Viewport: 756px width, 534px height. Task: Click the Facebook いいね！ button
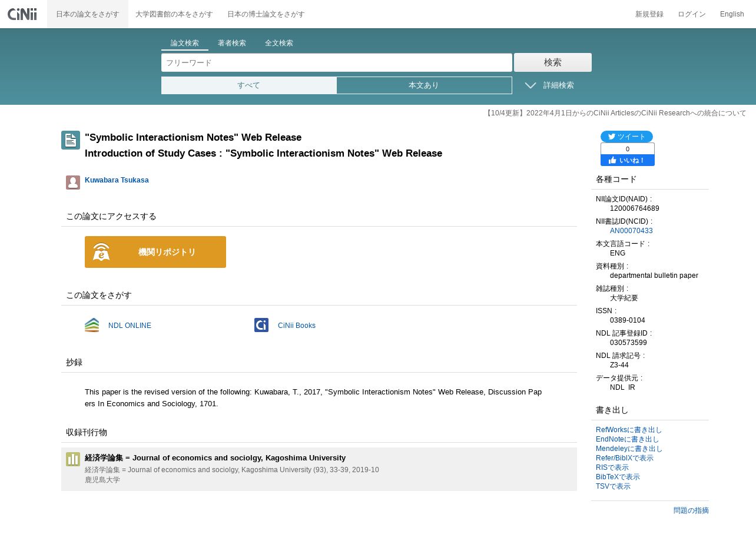(628, 160)
